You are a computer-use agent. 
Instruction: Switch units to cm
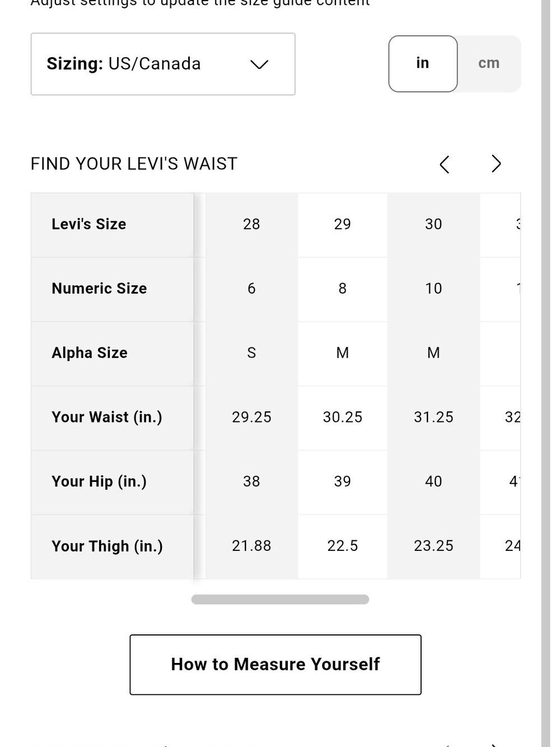click(x=489, y=63)
